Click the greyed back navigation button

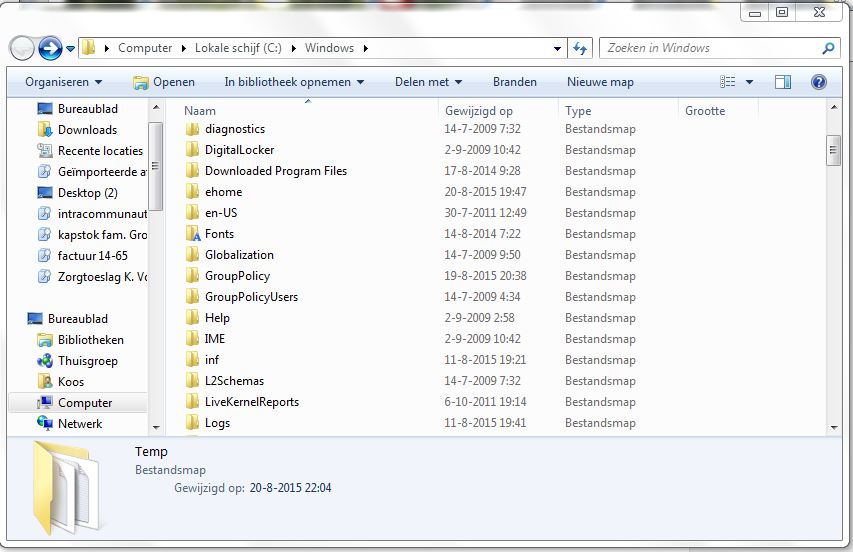point(22,48)
